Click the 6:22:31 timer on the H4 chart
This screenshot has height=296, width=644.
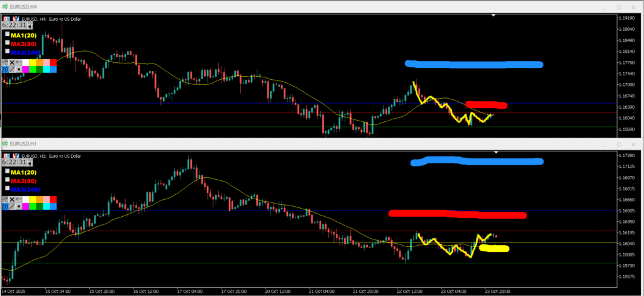tap(14, 26)
